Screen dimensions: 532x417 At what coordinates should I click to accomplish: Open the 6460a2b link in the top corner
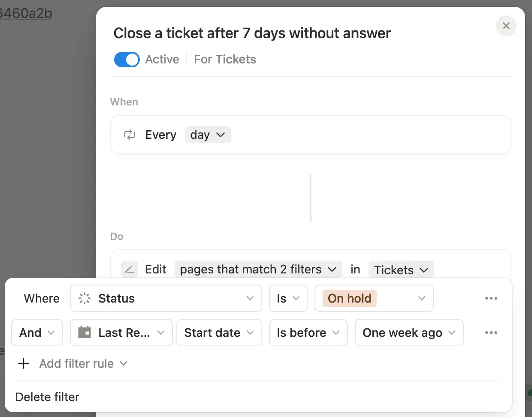tap(26, 13)
